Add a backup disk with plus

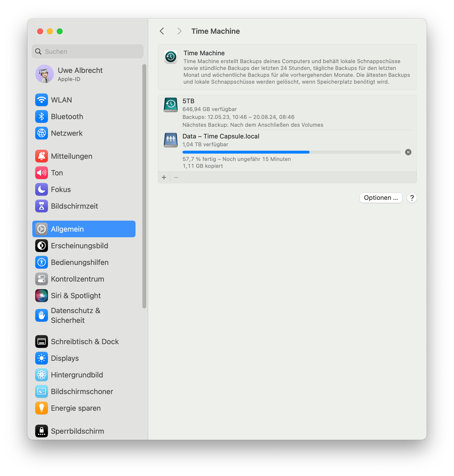tap(164, 177)
